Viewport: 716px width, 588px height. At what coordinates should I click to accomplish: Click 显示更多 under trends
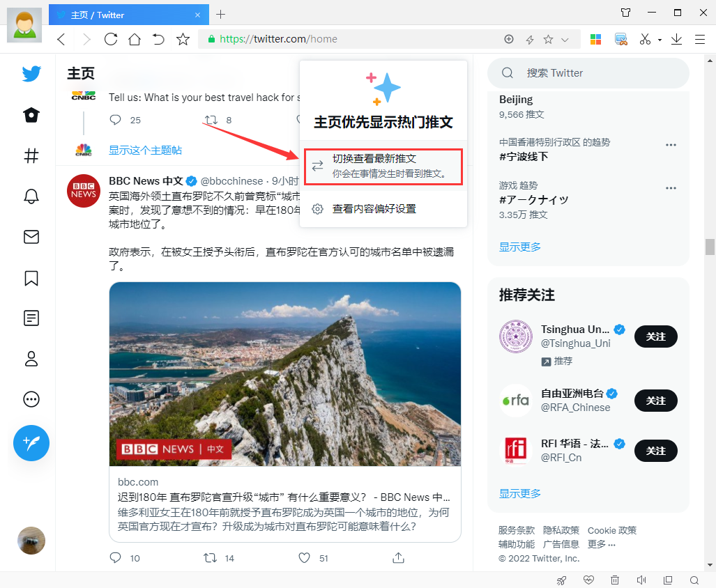pyautogui.click(x=519, y=247)
